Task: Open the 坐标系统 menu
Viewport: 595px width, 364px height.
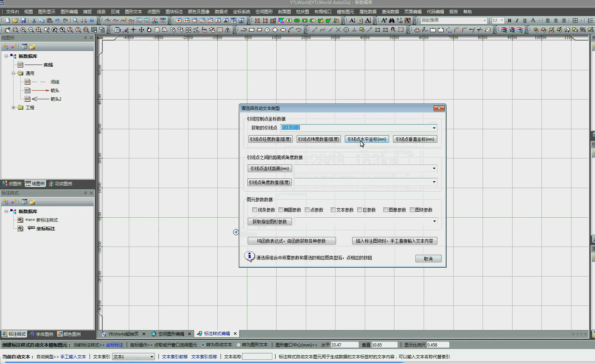Action: tap(242, 12)
